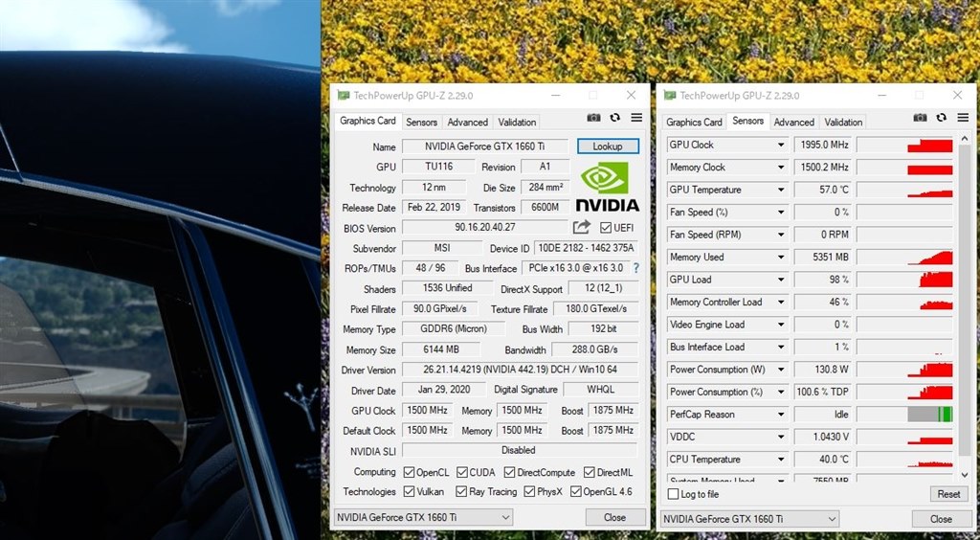Toggle the CUDA checkbox
Viewport: 980px width, 540px height.
pyautogui.click(x=462, y=472)
